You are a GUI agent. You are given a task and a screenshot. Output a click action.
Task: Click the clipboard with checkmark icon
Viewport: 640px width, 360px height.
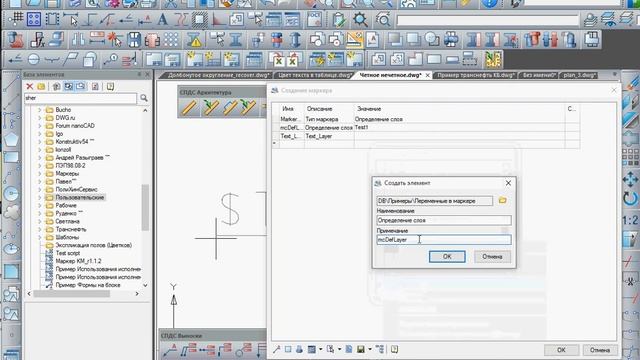pyautogui.click(x=338, y=20)
